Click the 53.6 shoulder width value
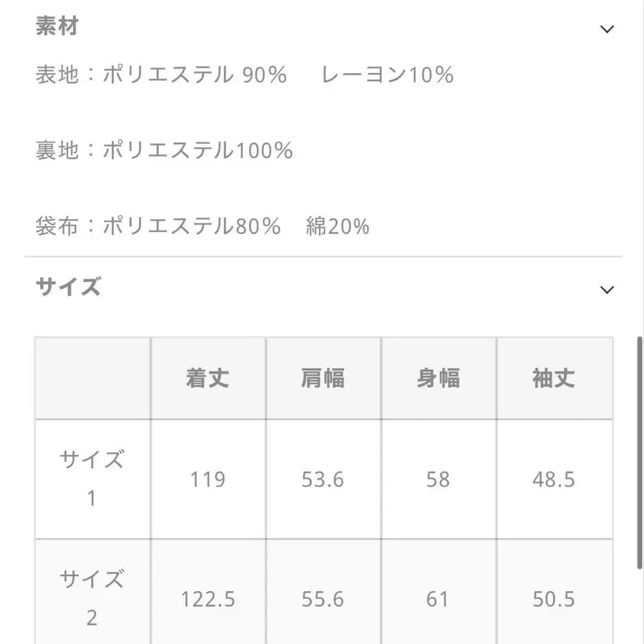The height and width of the screenshot is (644, 644). [323, 479]
